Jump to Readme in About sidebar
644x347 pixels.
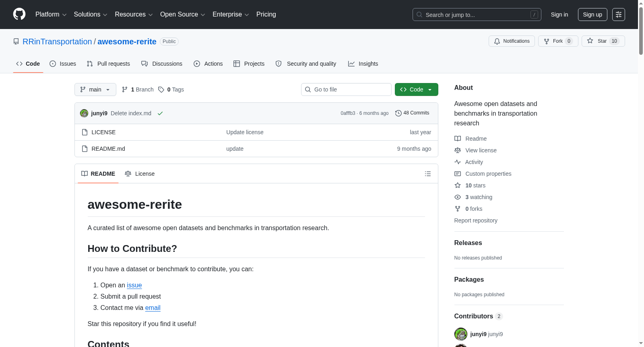(471, 139)
